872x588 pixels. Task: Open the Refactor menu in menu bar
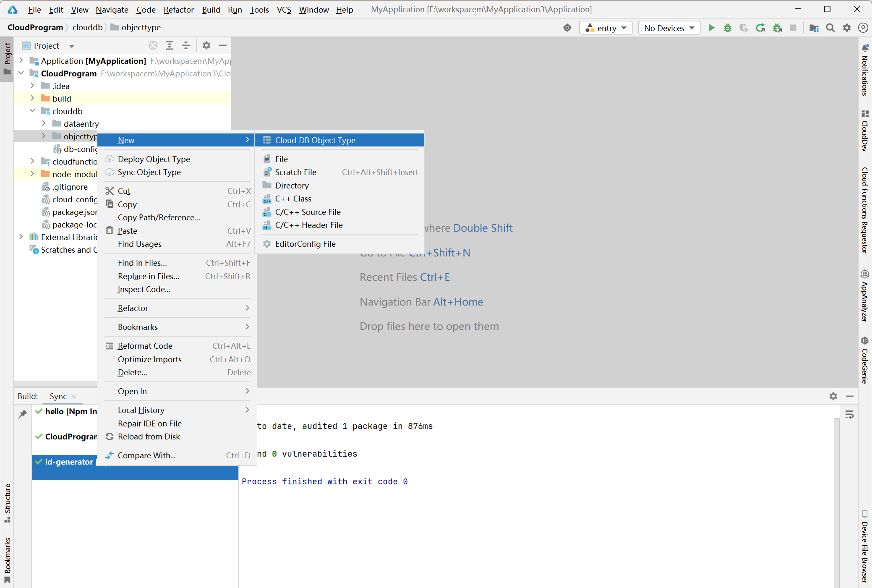pyautogui.click(x=178, y=10)
